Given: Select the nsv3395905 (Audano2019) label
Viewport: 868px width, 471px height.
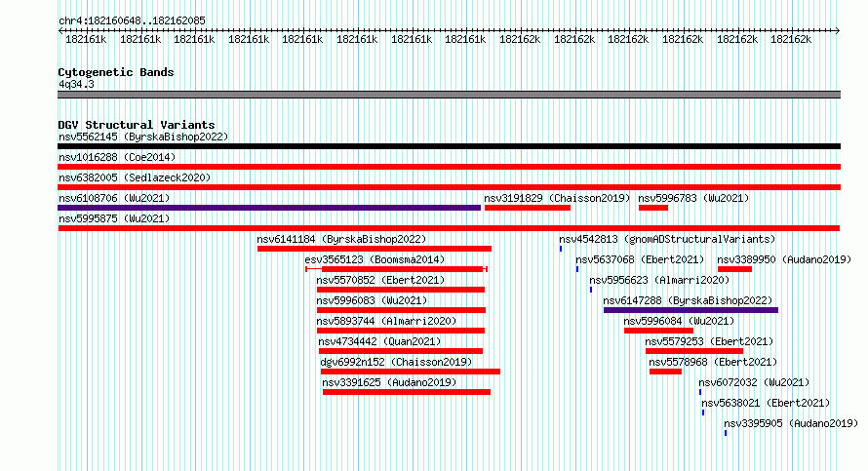Looking at the screenshot, I should pyautogui.click(x=791, y=423).
